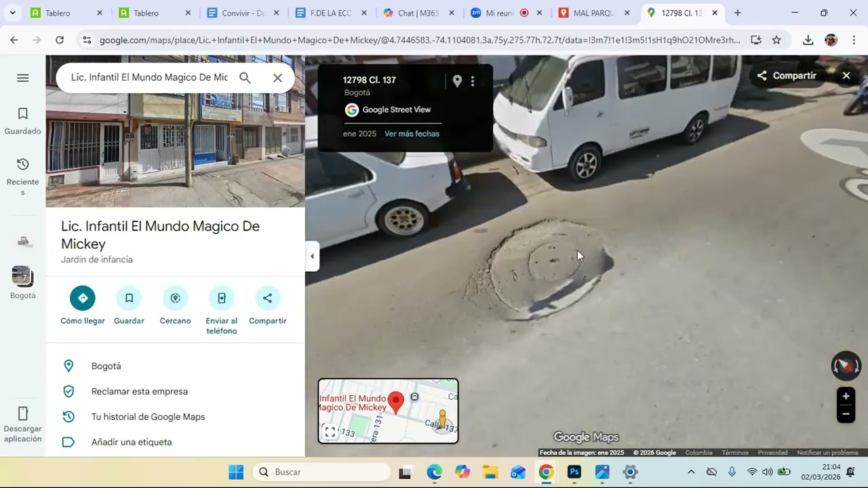The height and width of the screenshot is (488, 868).
Task: Click Reclamar esta empresa
Action: (x=175, y=391)
